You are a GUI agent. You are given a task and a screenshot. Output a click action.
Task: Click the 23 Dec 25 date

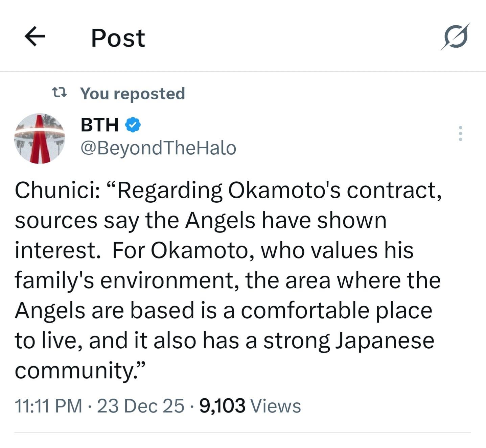tap(141, 406)
